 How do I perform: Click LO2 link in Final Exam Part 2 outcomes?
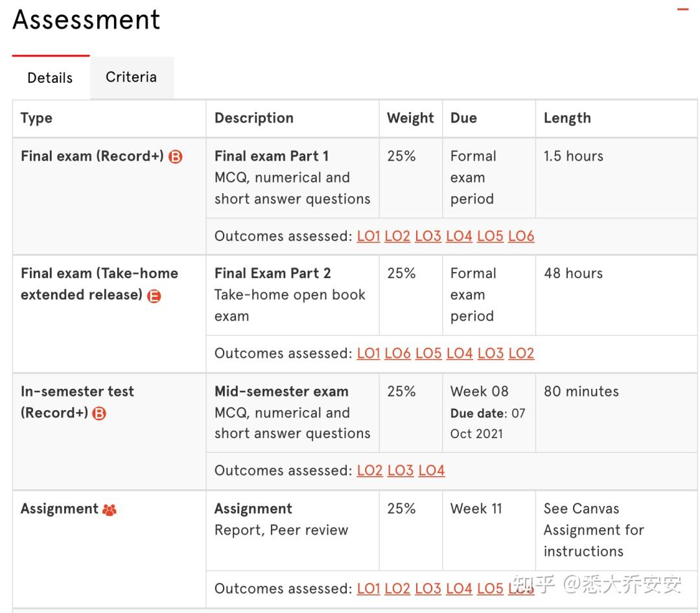tap(521, 354)
